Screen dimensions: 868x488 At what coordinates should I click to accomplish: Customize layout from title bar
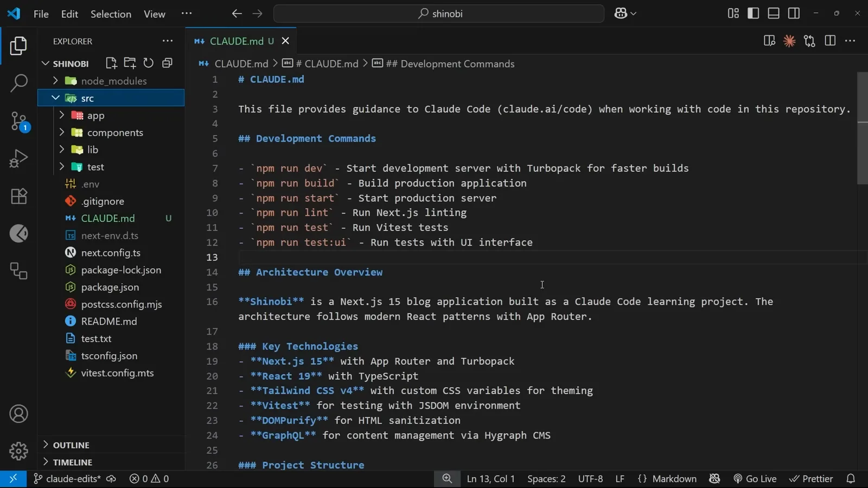click(x=733, y=14)
